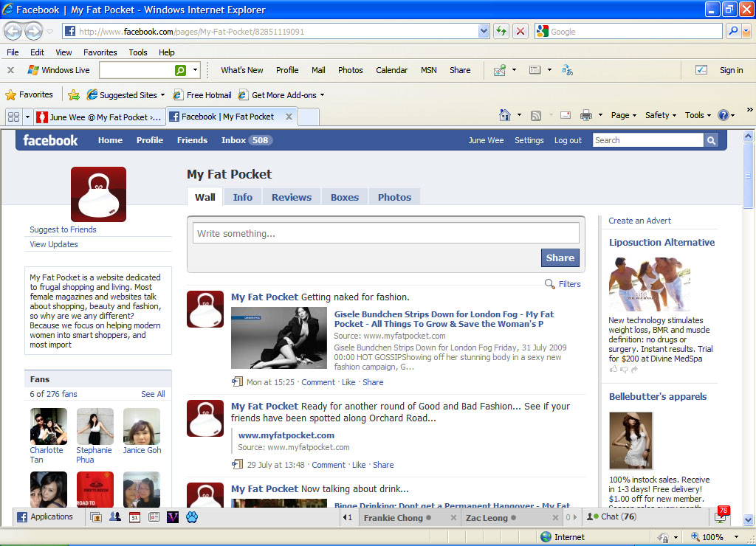Go back with the browser Back arrow

[x=13, y=32]
